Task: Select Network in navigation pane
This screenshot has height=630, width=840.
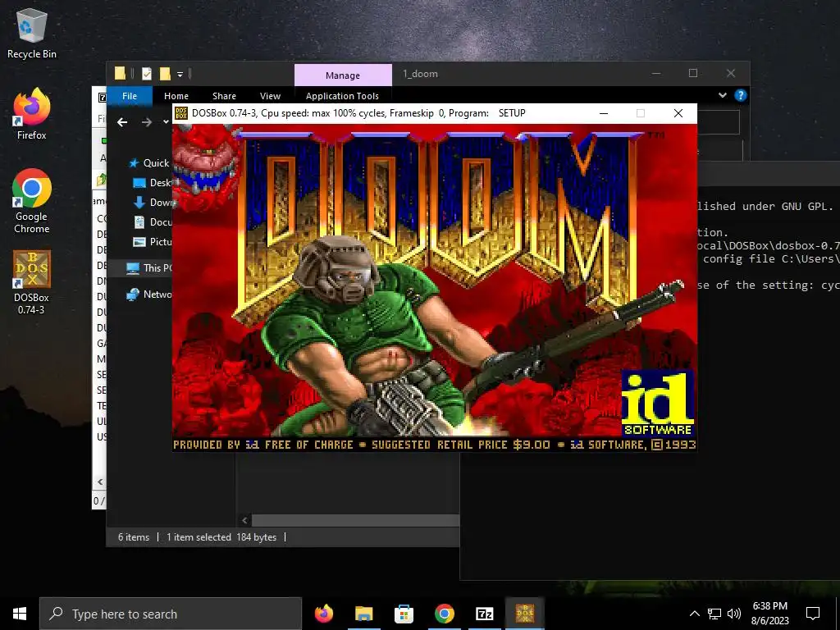Action: pos(149,294)
